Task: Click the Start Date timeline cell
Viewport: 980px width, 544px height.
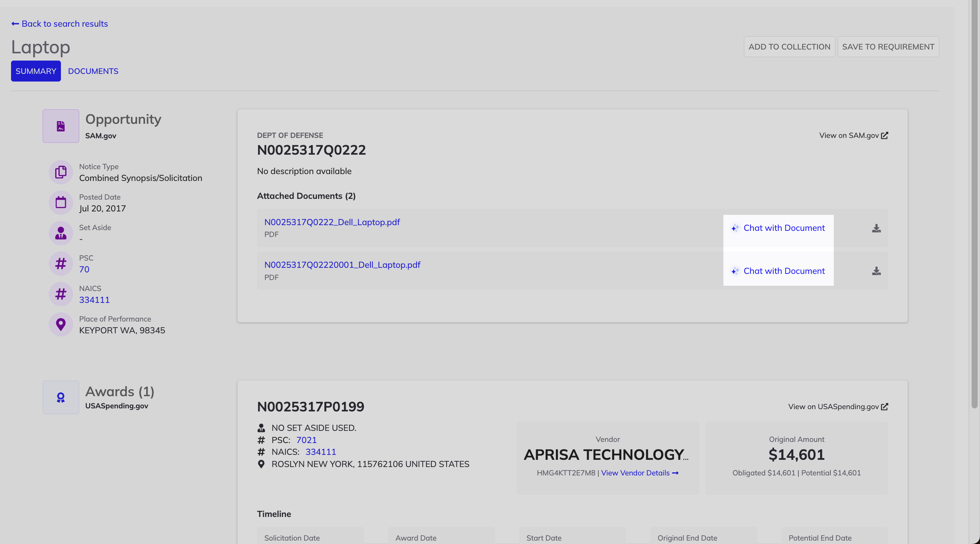Action: coord(572,535)
